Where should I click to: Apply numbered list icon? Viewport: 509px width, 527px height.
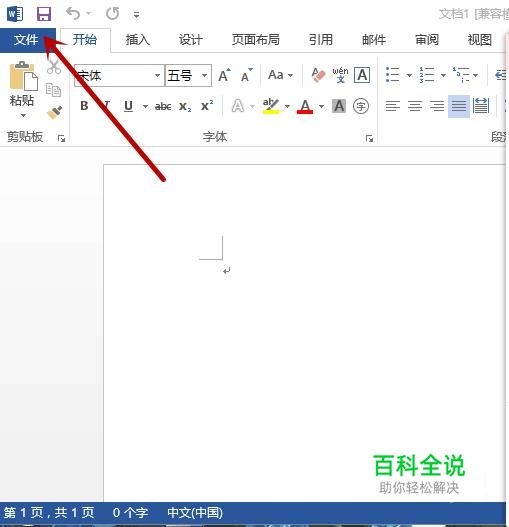pyautogui.click(x=427, y=75)
